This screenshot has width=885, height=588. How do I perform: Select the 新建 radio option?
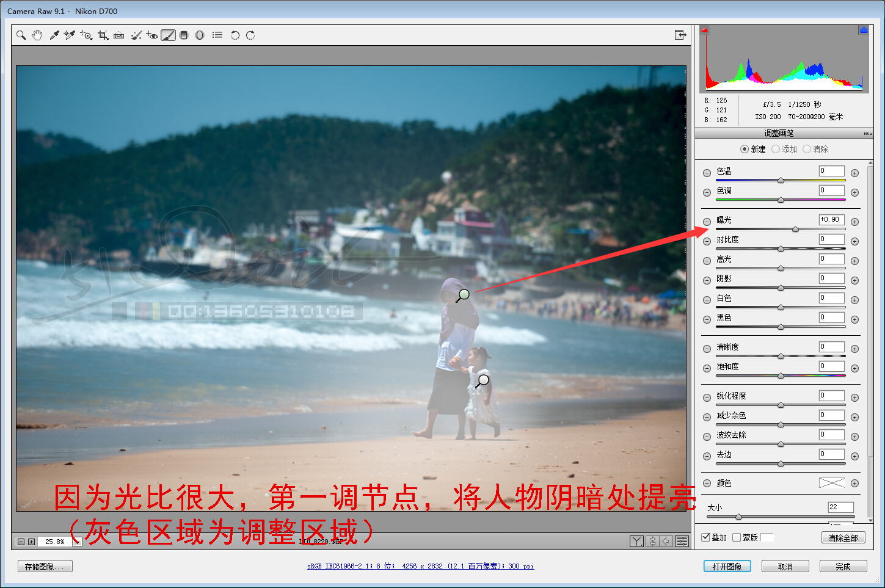[745, 149]
